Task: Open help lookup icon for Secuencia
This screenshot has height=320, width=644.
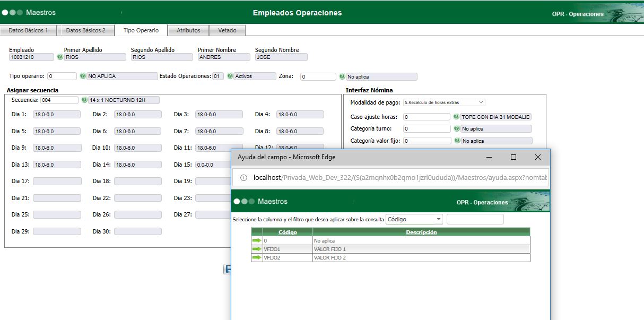Action: [x=84, y=100]
